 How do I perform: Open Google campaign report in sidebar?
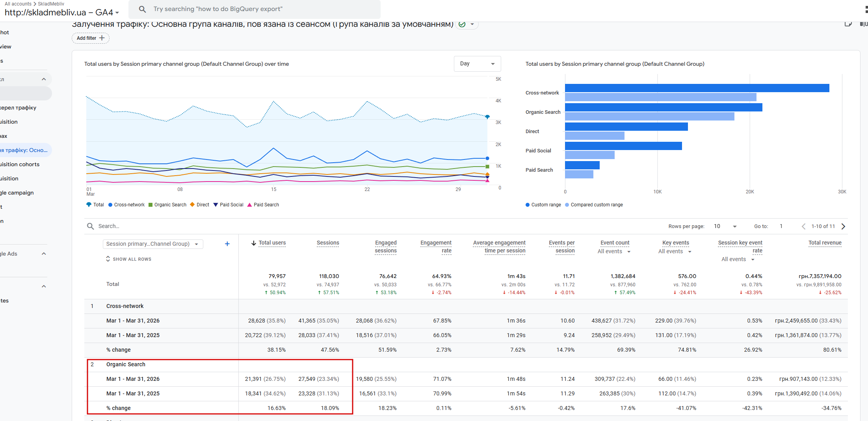(x=17, y=193)
